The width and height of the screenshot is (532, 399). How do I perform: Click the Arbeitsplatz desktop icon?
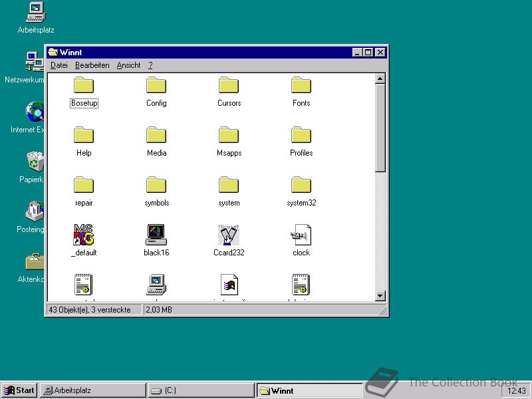36,12
